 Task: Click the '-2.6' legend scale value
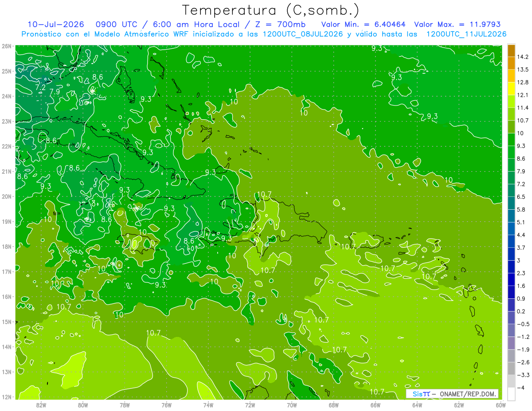523,362
